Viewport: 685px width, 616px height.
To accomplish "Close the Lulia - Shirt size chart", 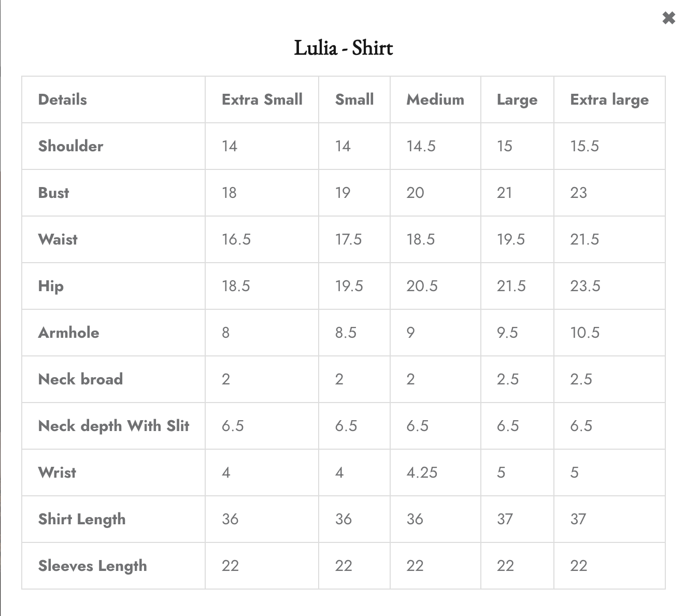I will [x=668, y=18].
